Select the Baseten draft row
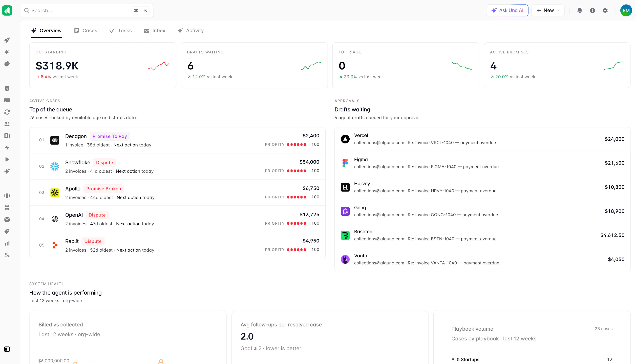This screenshot has width=635, height=364. (482, 235)
